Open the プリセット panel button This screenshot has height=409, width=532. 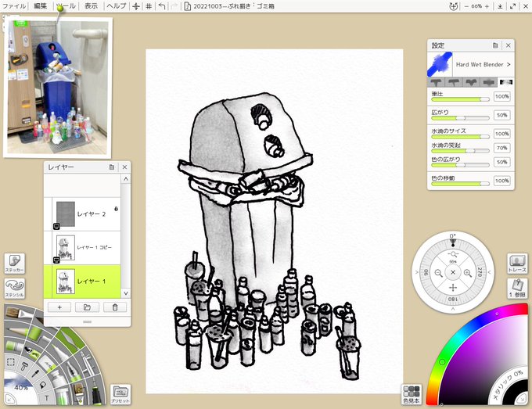pyautogui.click(x=120, y=395)
